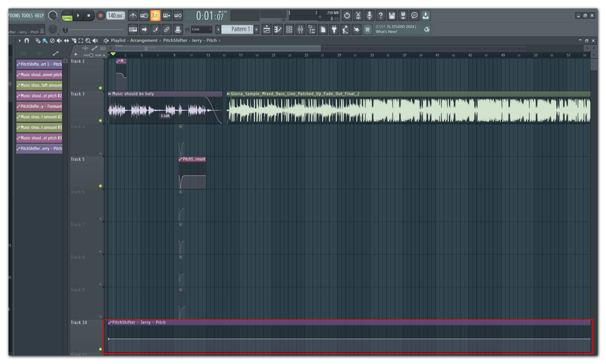The image size is (606, 364).
Task: Click Play in the transport bar
Action: point(78,15)
